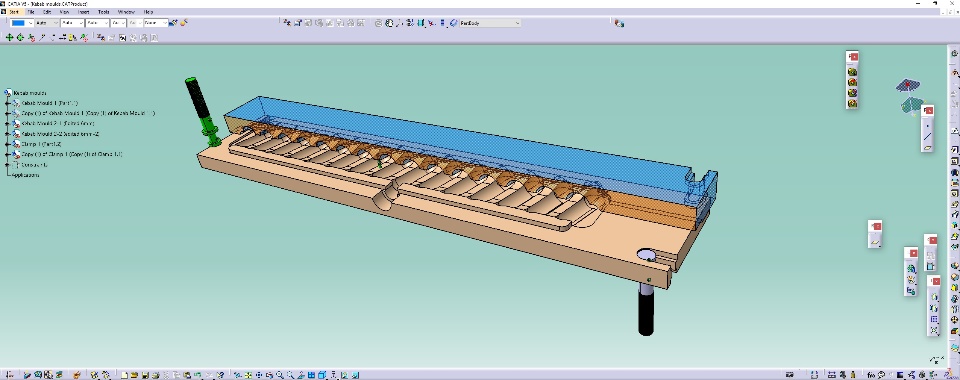Click the What's This help icon
Image resolution: width=960 pixels, height=380 pixels.
point(220,375)
